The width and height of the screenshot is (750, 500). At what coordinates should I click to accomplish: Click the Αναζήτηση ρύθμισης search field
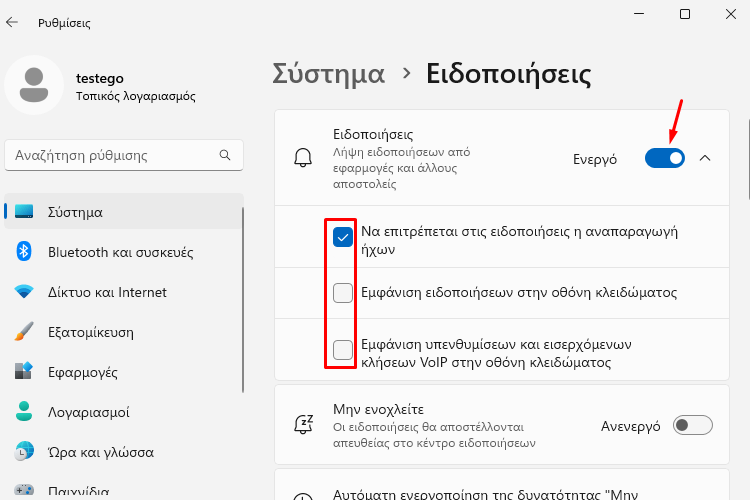pos(124,155)
